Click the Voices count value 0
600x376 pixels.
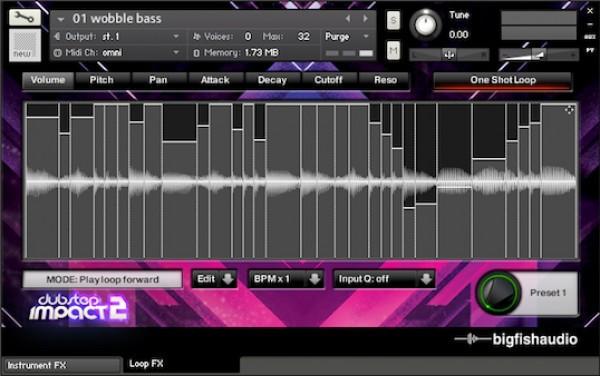point(248,36)
